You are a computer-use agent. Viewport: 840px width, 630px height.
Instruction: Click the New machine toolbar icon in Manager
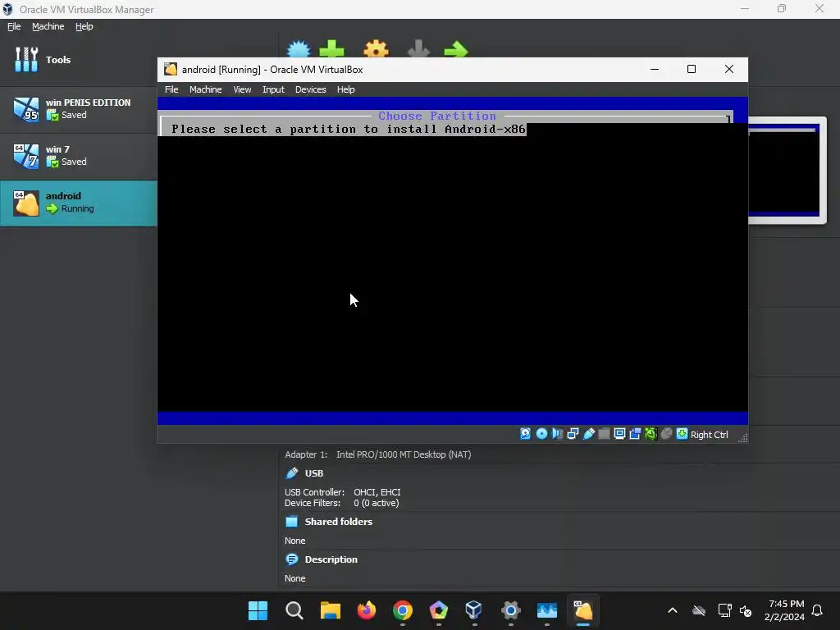point(299,49)
